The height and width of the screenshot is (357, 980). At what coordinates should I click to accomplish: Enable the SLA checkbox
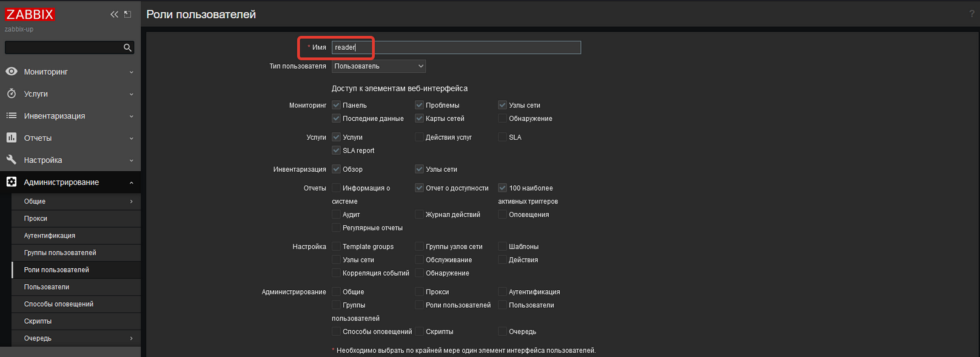pos(502,137)
